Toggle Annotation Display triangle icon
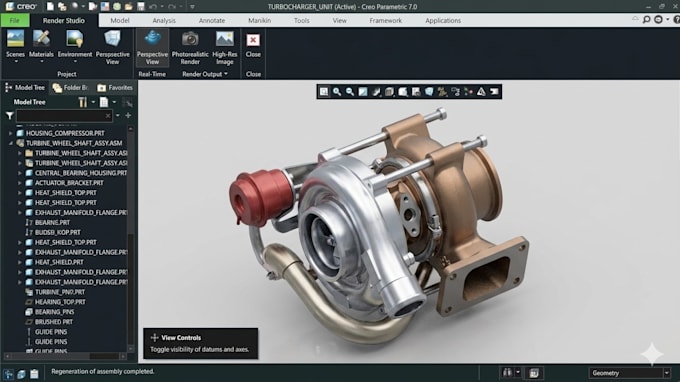680x382 pixels. (x=481, y=91)
